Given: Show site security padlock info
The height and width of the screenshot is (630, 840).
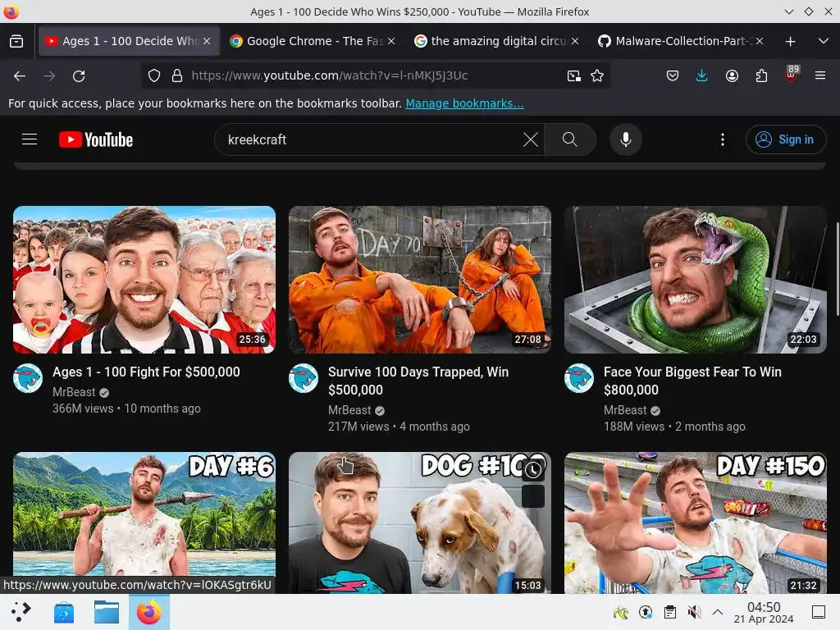Looking at the screenshot, I should [177, 75].
